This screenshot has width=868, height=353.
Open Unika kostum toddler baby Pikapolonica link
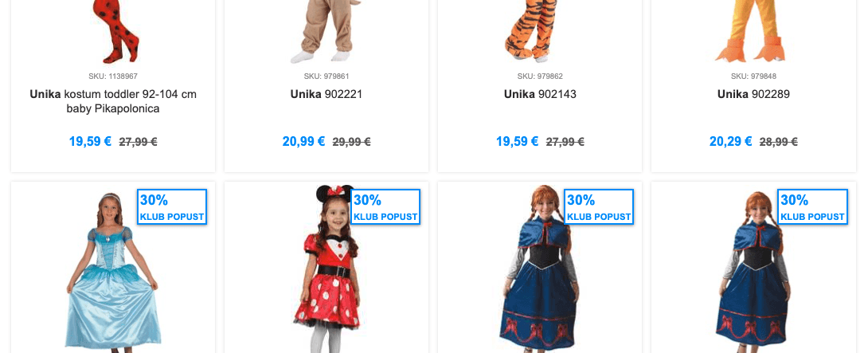113,101
